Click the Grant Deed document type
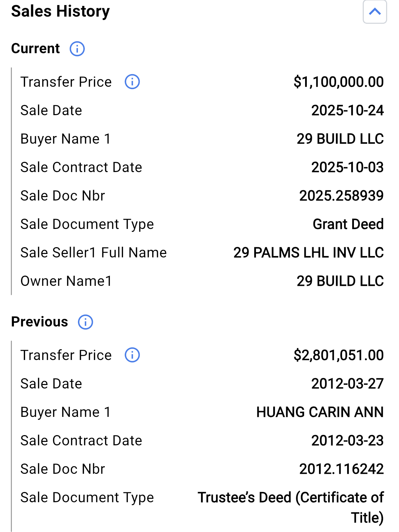Image resolution: width=399 pixels, height=532 pixels. tap(348, 224)
